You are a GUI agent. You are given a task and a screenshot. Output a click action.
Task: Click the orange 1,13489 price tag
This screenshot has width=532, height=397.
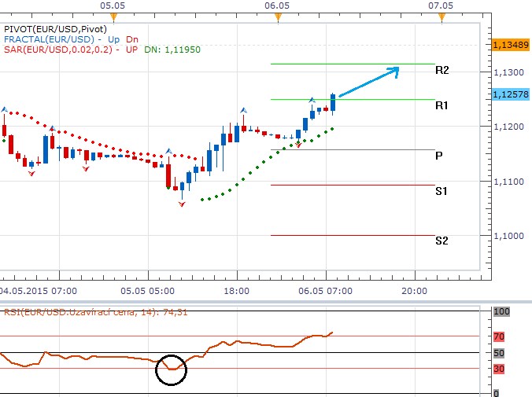click(509, 46)
